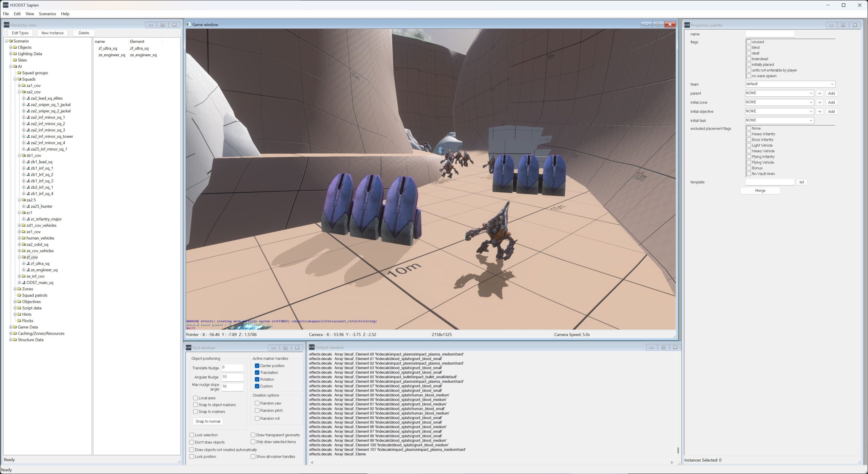
Task: Click the zf_ultra_sq squad icon in tree
Action: tap(28, 264)
